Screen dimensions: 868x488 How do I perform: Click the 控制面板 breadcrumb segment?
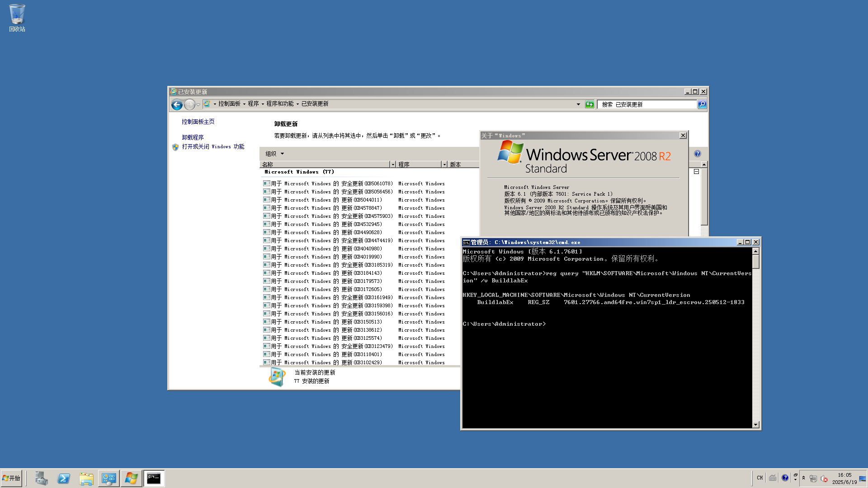[229, 104]
